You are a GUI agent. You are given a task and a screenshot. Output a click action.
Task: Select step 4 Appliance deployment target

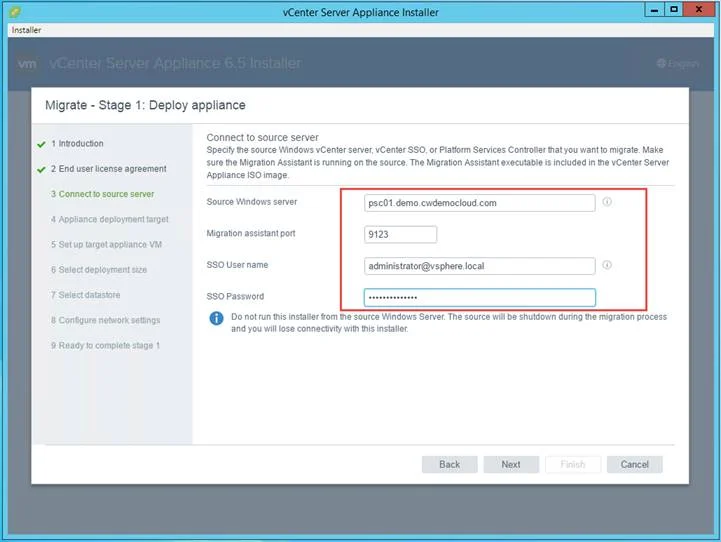click(x=110, y=219)
